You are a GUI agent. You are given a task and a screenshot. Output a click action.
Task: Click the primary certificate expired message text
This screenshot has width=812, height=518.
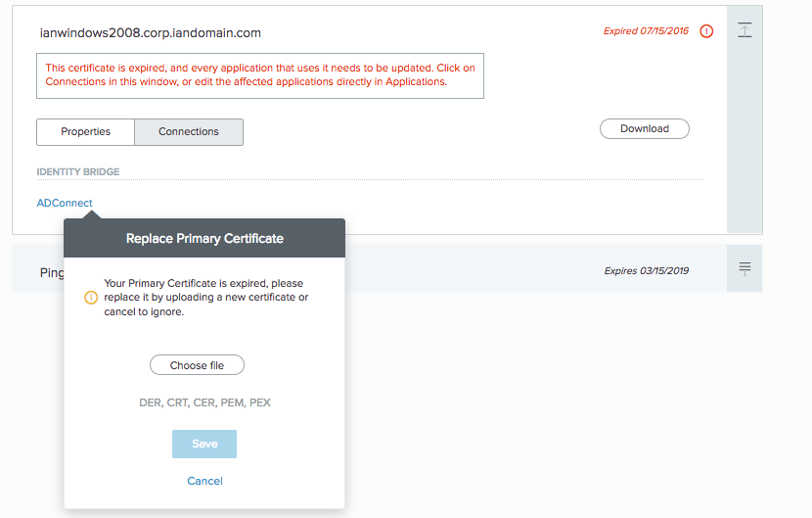pos(205,298)
